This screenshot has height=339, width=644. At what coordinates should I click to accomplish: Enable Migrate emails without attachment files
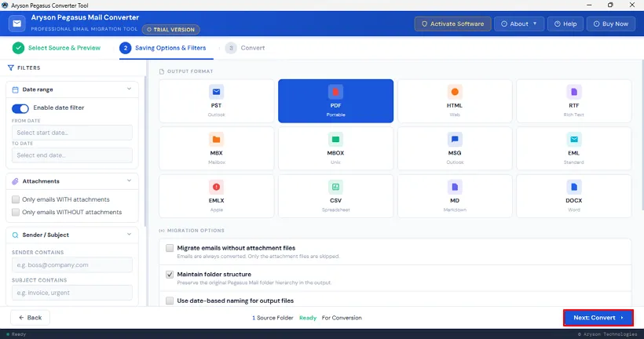point(170,248)
